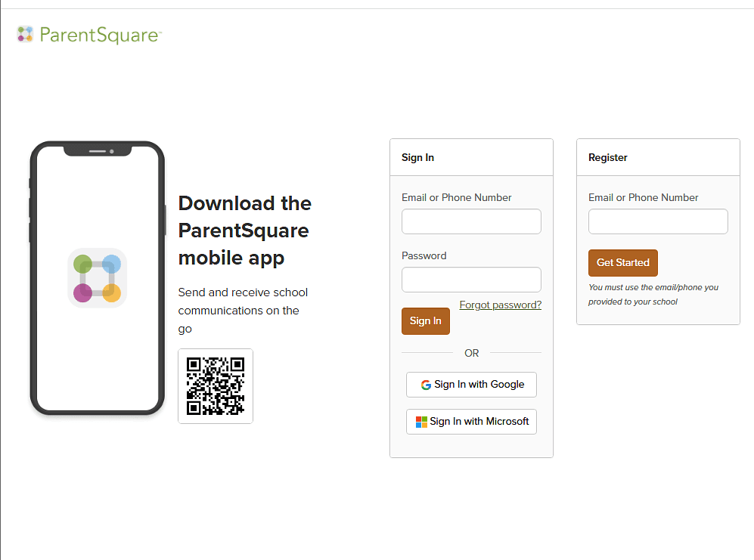Screen dimensions: 754x560
Task: Click the ParentSquare logo in header
Action: click(x=89, y=35)
